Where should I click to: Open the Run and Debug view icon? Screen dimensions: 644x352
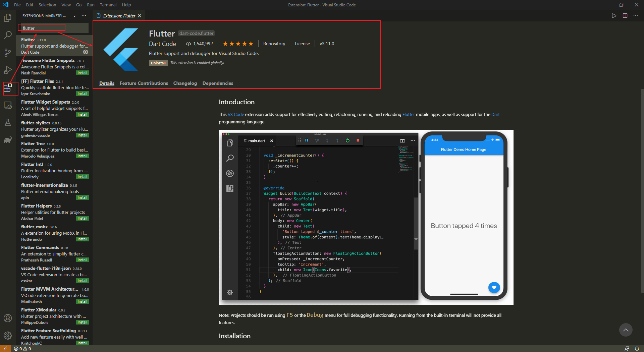[x=8, y=70]
